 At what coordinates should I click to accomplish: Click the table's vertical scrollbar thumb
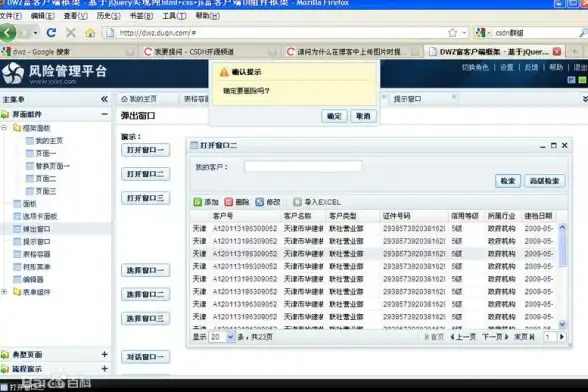tap(562, 249)
